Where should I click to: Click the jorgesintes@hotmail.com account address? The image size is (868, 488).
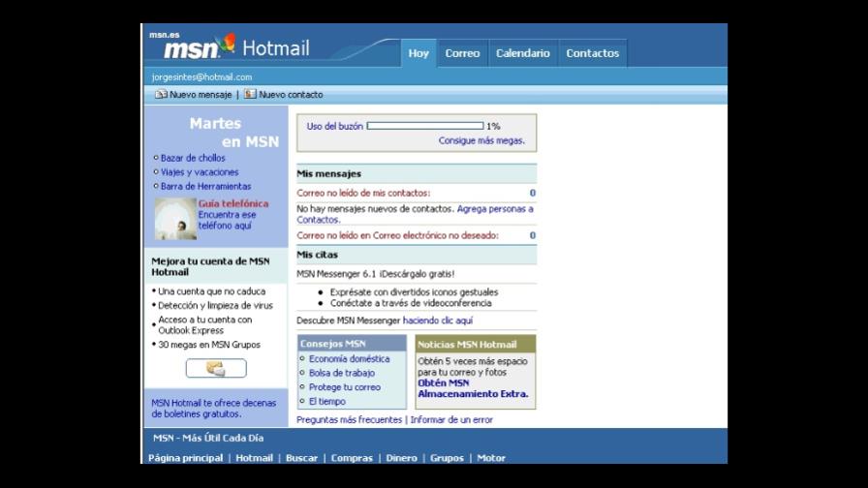(x=202, y=77)
